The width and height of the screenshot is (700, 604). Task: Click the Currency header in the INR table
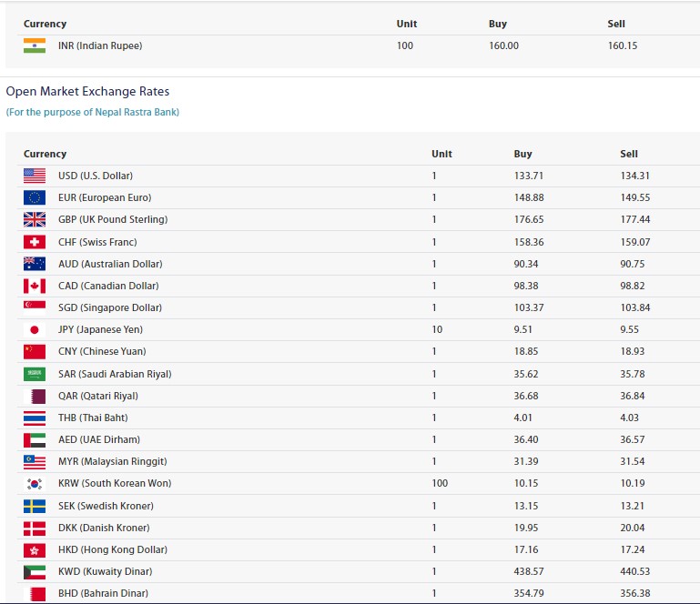[45, 24]
